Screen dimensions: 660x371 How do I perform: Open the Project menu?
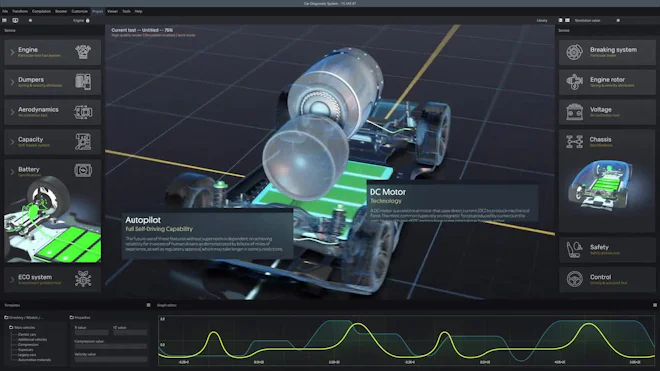coord(98,11)
